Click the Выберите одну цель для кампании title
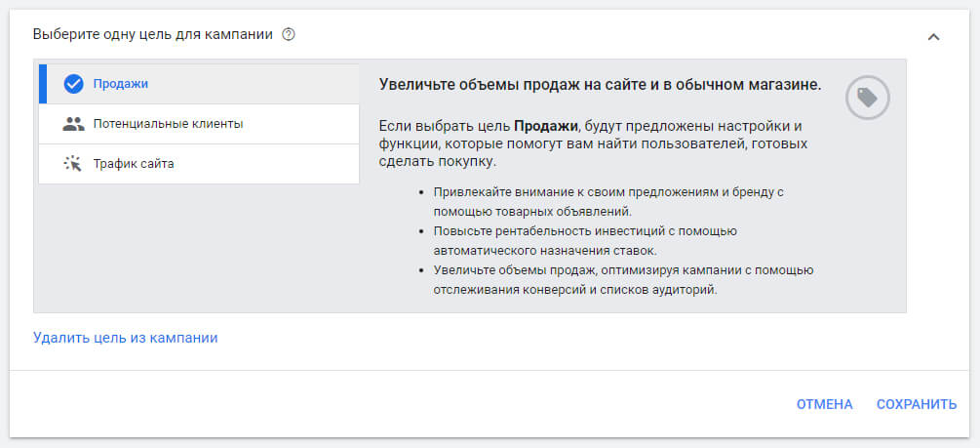980x448 pixels. click(153, 34)
